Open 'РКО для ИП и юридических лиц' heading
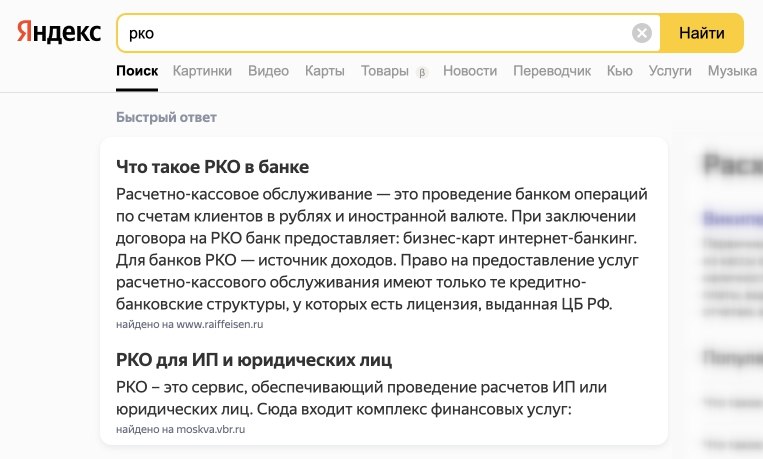 (254, 358)
